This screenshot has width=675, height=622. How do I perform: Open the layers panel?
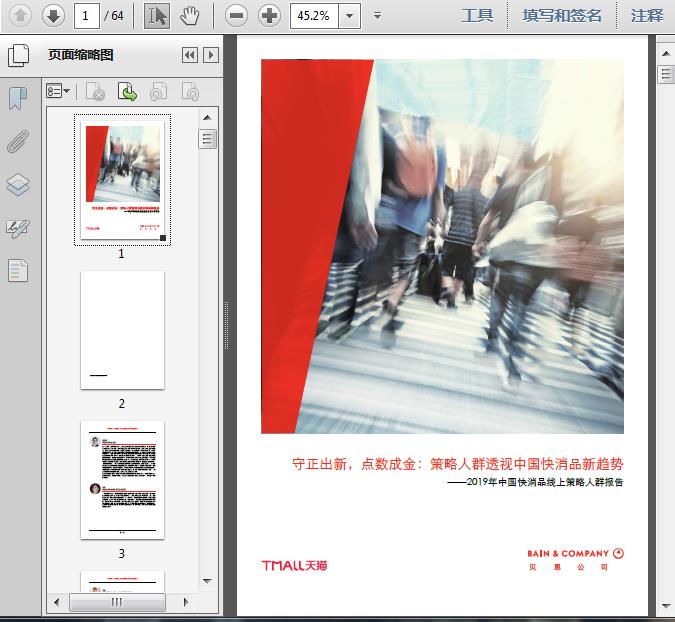[18, 185]
